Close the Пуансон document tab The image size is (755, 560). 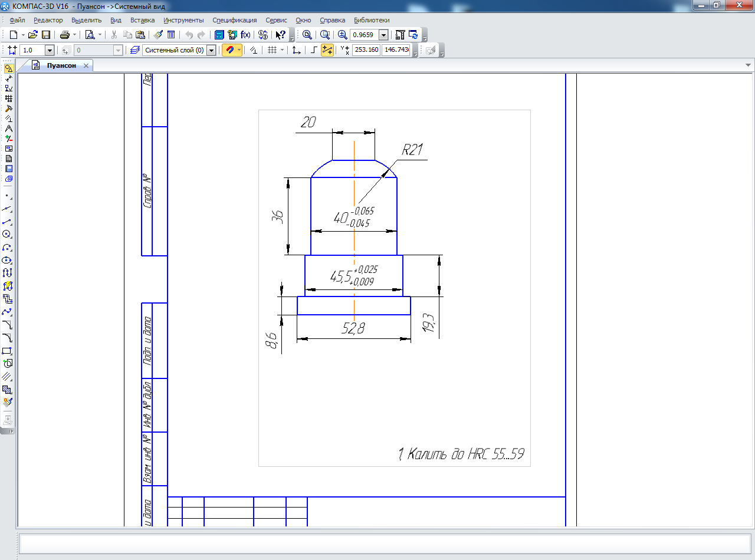86,65
